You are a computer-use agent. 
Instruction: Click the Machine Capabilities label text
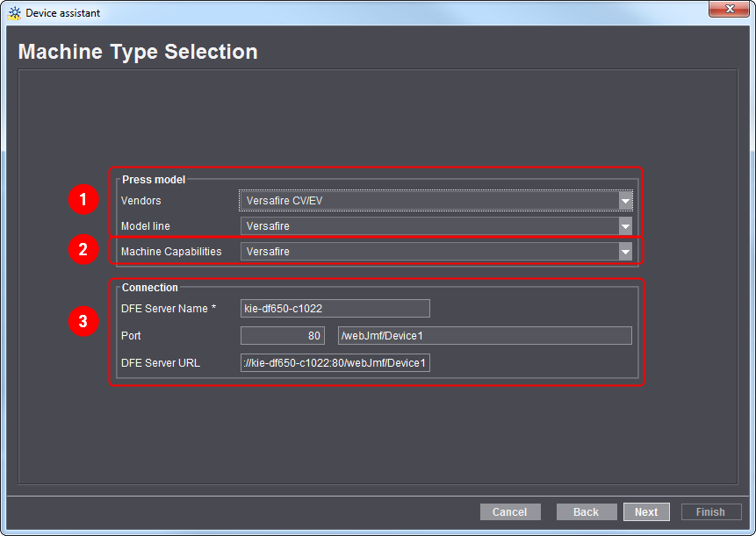(171, 252)
